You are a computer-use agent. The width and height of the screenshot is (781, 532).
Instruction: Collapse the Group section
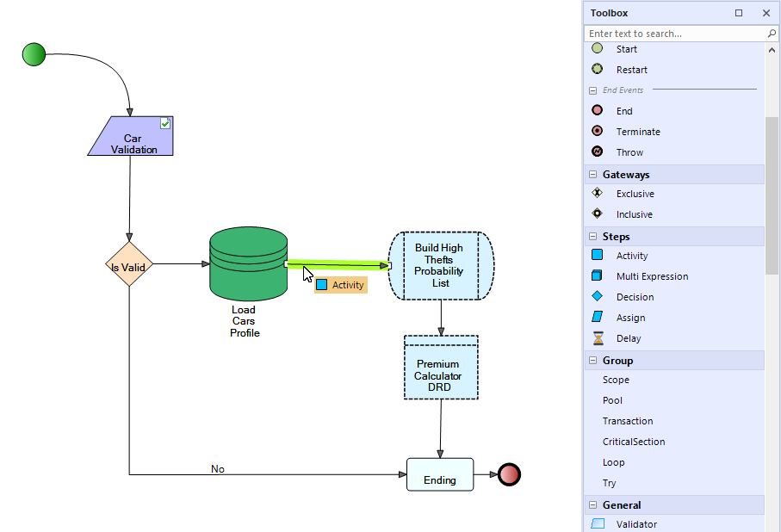[592, 360]
